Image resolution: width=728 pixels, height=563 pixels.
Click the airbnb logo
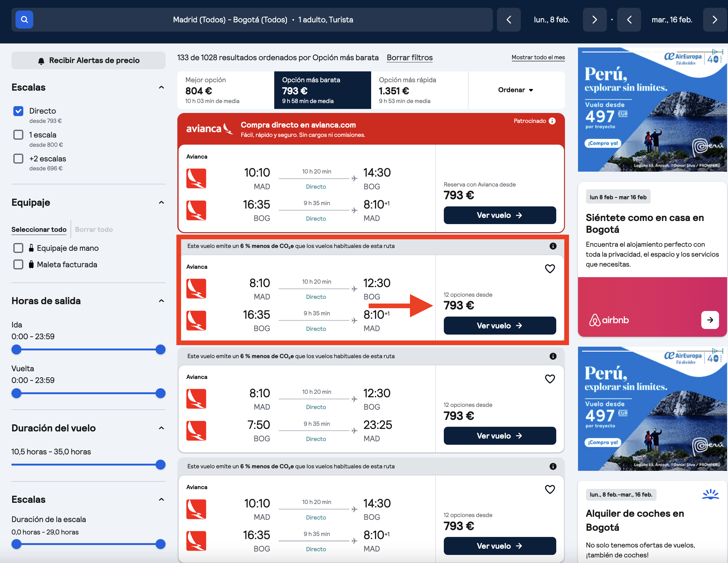(609, 320)
